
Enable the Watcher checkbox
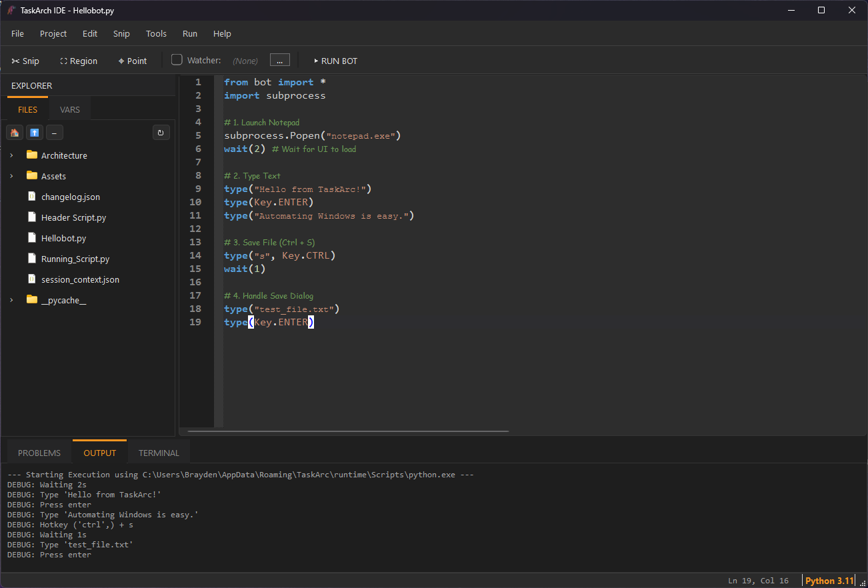coord(177,59)
